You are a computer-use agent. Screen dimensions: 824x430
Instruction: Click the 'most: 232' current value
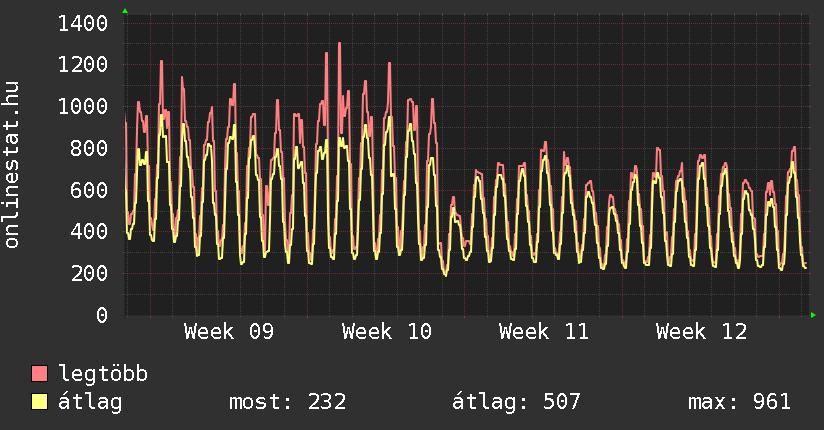288,402
